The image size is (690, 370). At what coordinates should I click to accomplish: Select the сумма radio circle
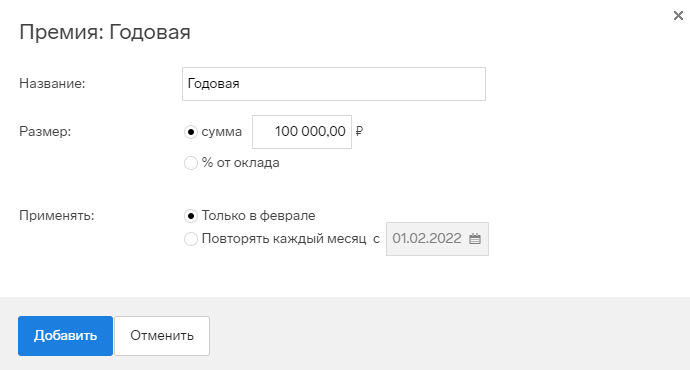click(x=191, y=132)
